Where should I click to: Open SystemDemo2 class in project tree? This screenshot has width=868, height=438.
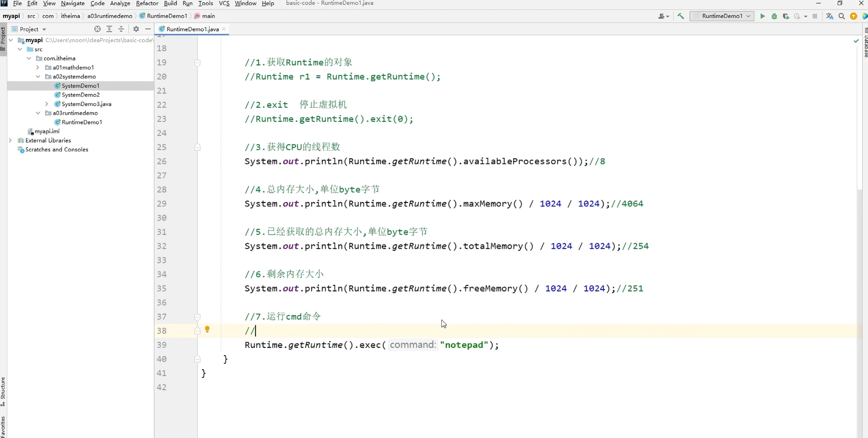(x=81, y=95)
